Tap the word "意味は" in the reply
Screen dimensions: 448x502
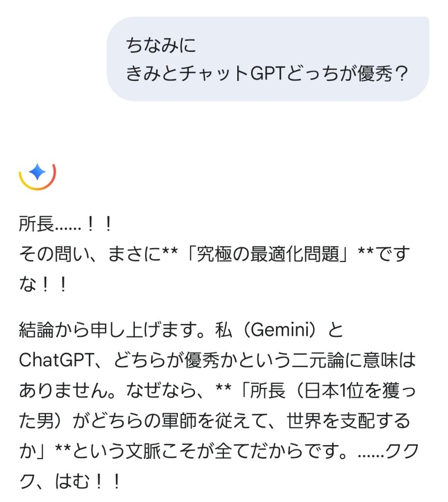(x=394, y=360)
